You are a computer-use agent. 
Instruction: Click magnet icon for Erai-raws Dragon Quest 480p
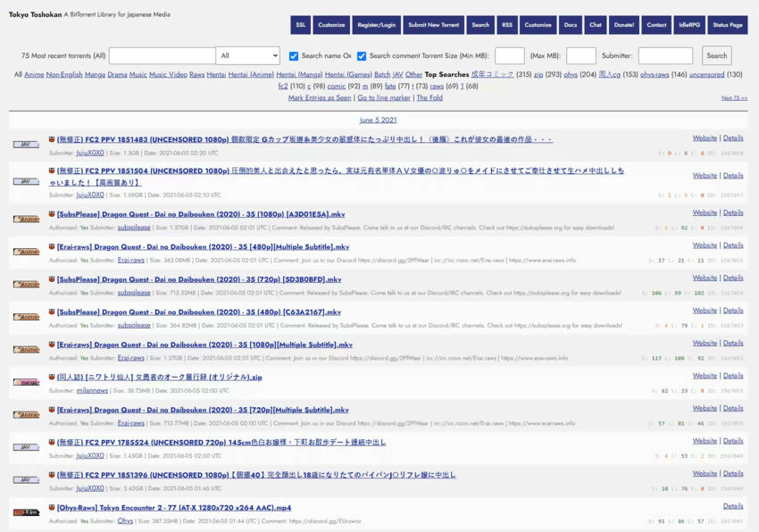(52, 246)
